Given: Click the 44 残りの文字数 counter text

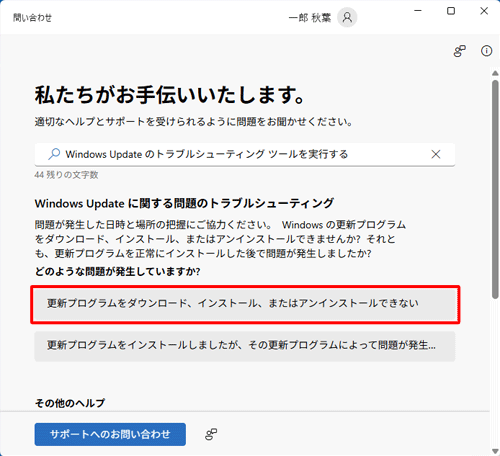Looking at the screenshot, I should (66, 175).
